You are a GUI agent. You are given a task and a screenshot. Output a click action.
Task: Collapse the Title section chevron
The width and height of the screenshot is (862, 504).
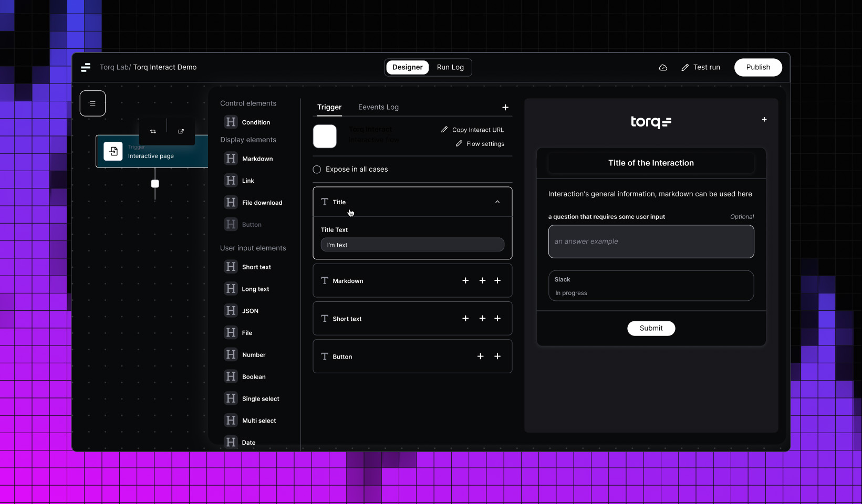pos(497,202)
